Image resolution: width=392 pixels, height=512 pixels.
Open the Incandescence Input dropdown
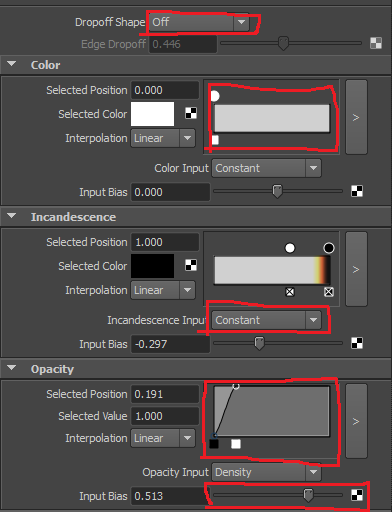point(266,320)
